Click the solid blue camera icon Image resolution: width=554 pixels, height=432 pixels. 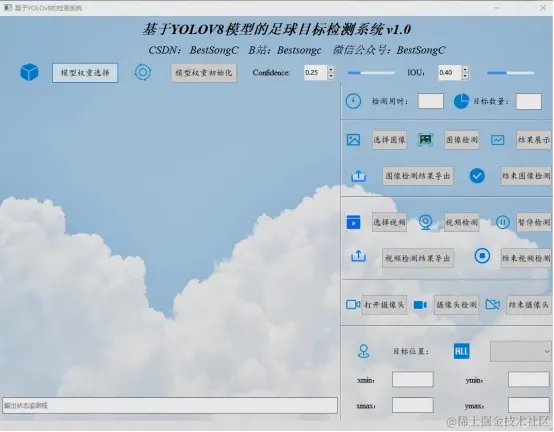420,305
